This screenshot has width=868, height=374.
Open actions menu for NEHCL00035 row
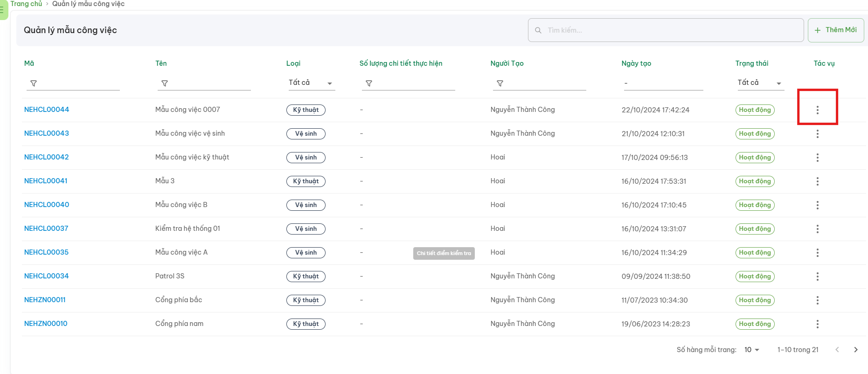point(817,253)
